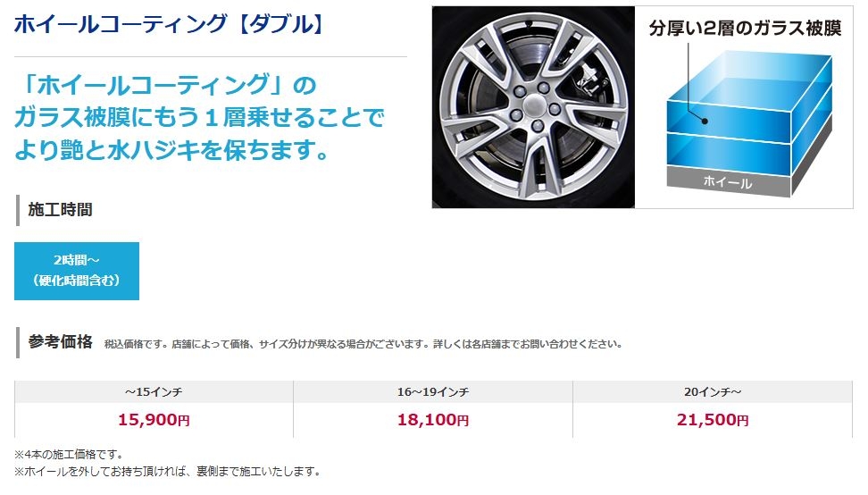Click the blue tagline about ガラス被膜
Screen dimensions: 868x495
click(199, 117)
